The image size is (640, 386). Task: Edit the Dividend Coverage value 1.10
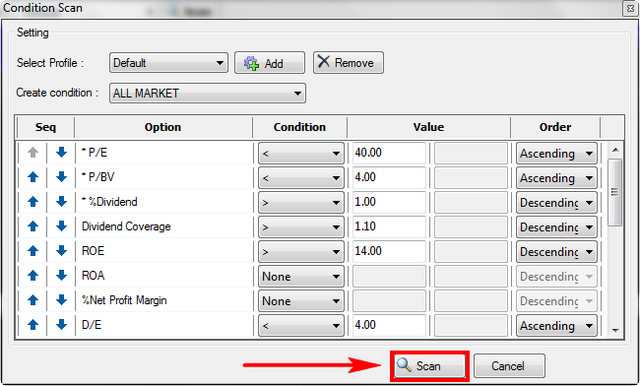389,227
